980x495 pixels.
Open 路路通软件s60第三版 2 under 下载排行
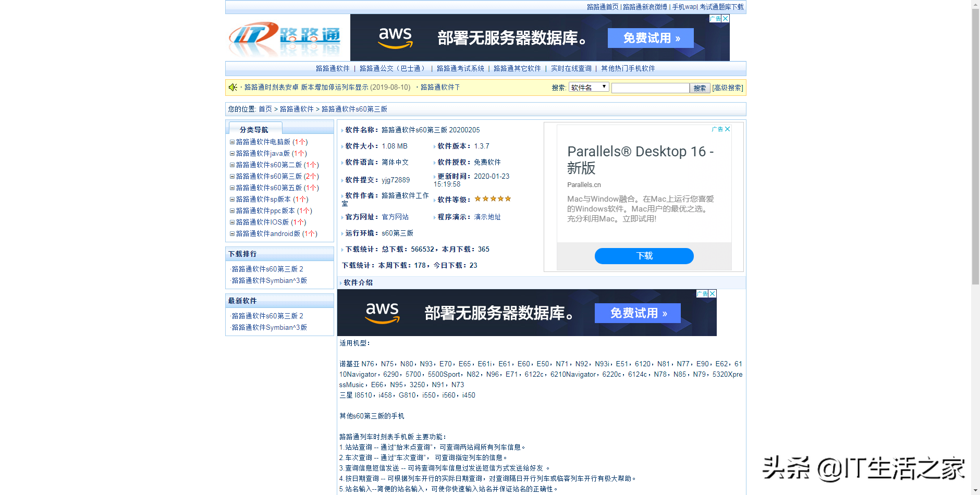coord(267,269)
